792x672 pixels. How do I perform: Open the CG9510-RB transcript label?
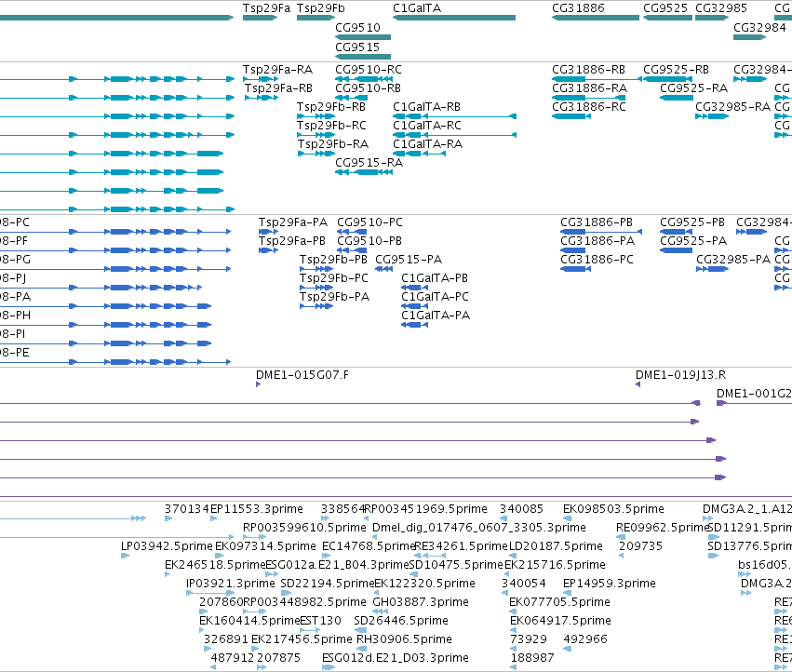coord(369,88)
